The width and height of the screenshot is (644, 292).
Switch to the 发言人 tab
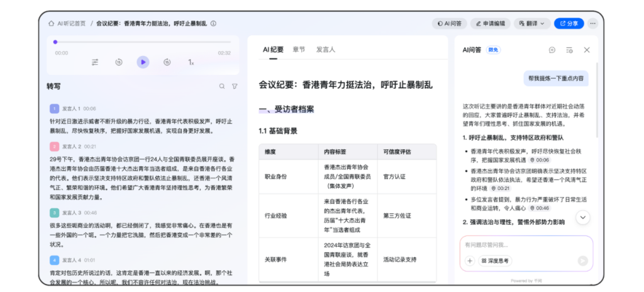tap(325, 49)
